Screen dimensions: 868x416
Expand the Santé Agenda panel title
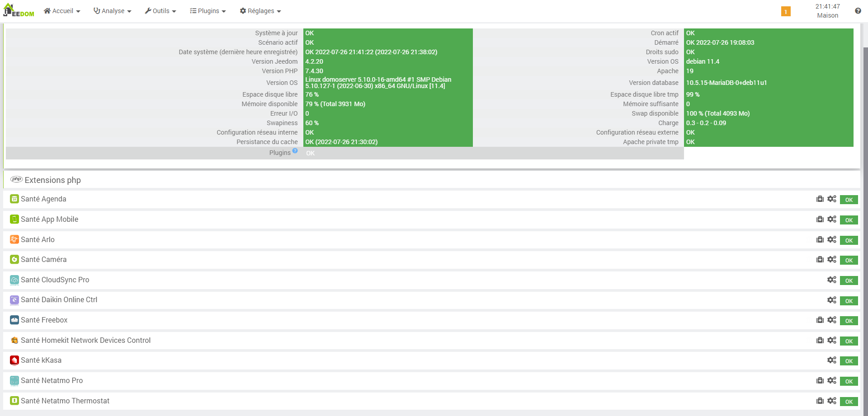pyautogui.click(x=43, y=199)
